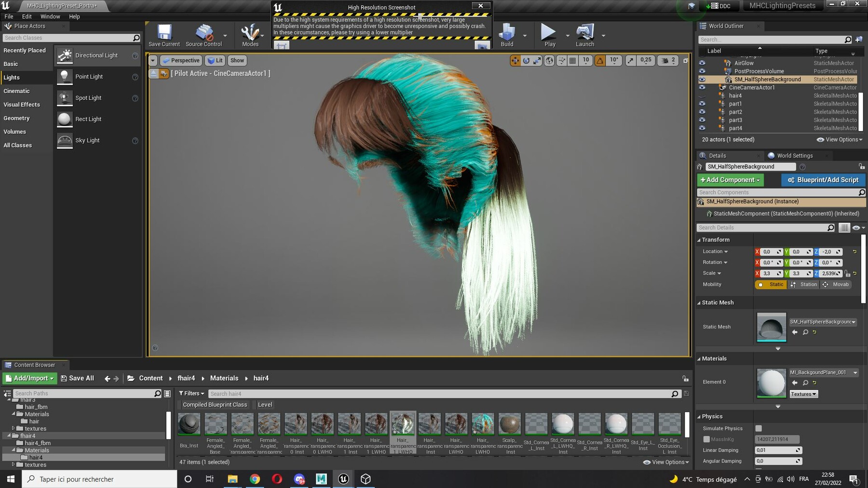868x488 pixels.
Task: Open Perspective view mode dropdown
Action: pos(181,61)
